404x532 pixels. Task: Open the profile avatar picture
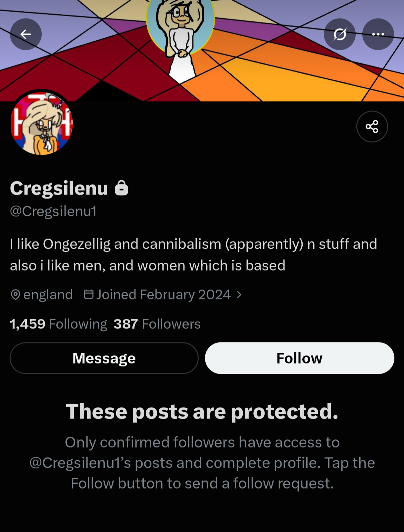coord(41,124)
